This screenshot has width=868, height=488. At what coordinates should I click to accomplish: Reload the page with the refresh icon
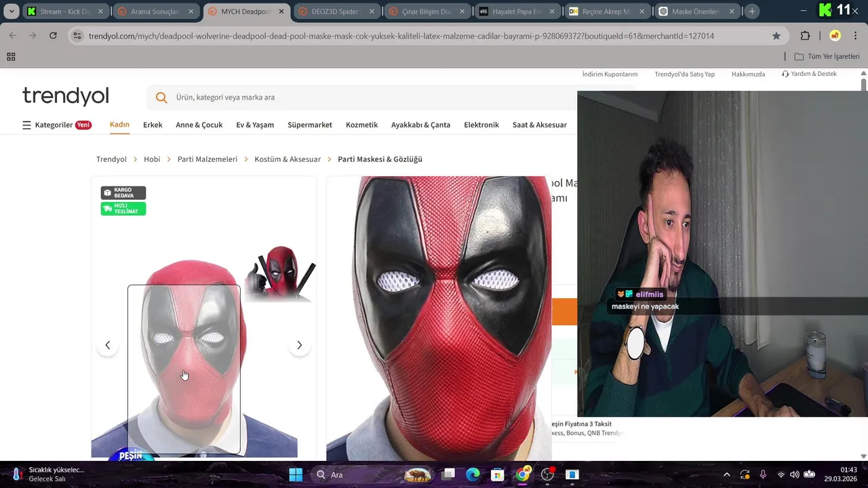coord(53,36)
